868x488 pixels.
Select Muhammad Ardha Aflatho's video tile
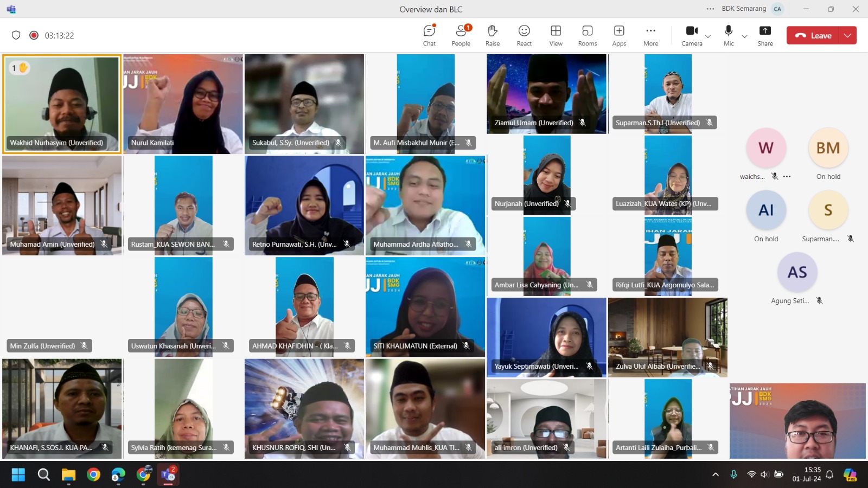(426, 206)
